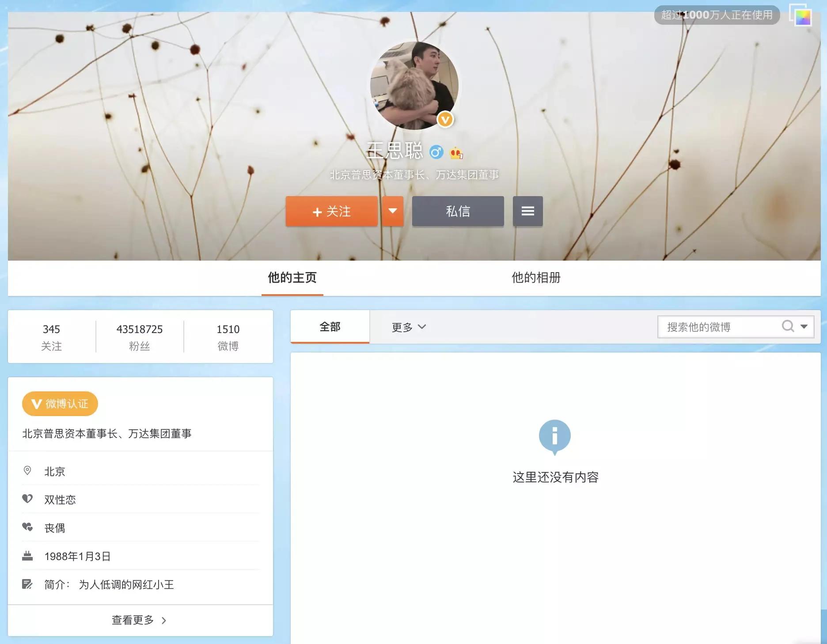Click the male gender icon beside 王思聪

(x=437, y=152)
